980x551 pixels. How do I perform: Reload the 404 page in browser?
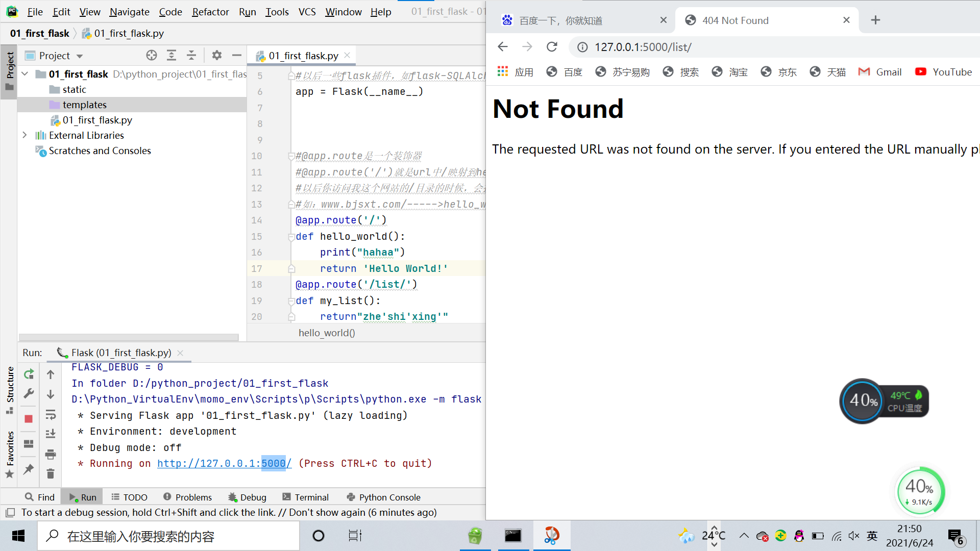[x=552, y=47]
